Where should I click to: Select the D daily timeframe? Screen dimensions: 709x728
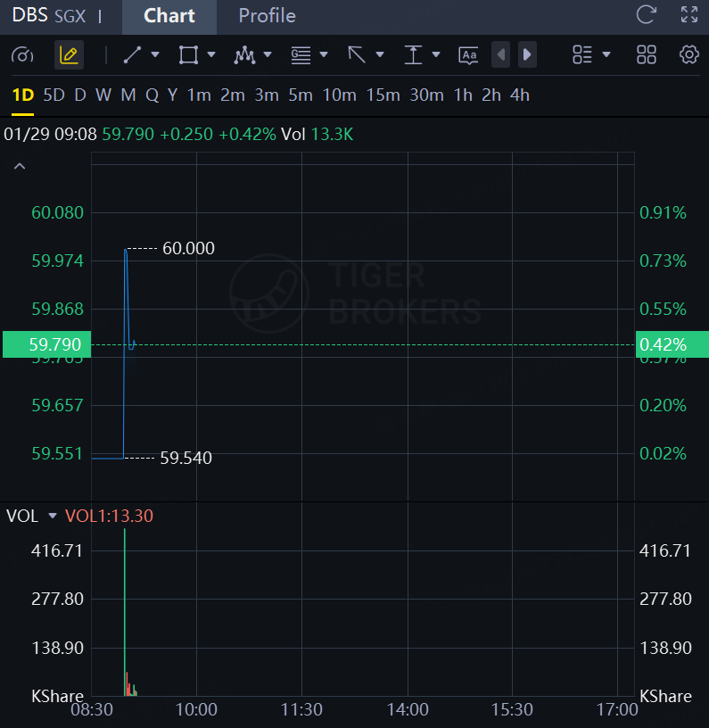(80, 95)
